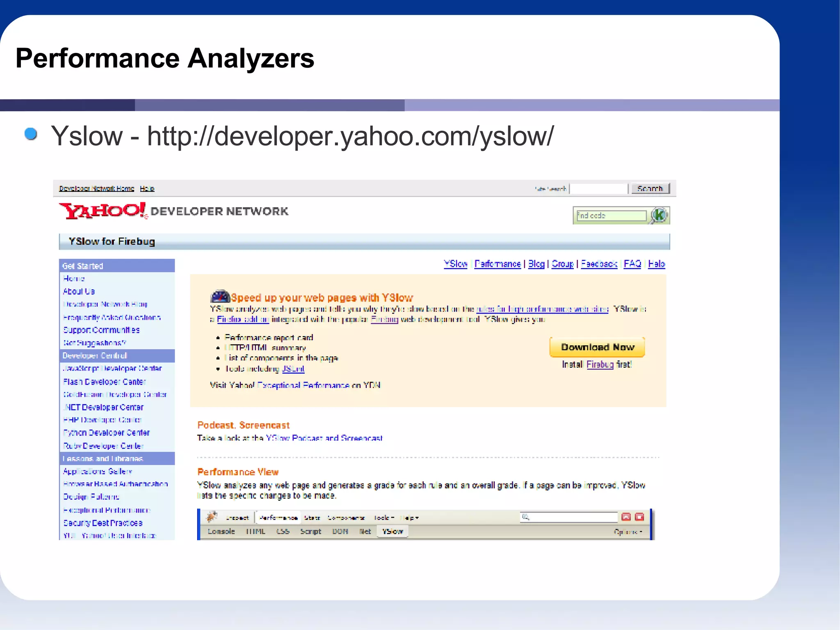The width and height of the screenshot is (840, 630).
Task: Open the YSlow link in page navigation
Action: tap(455, 264)
